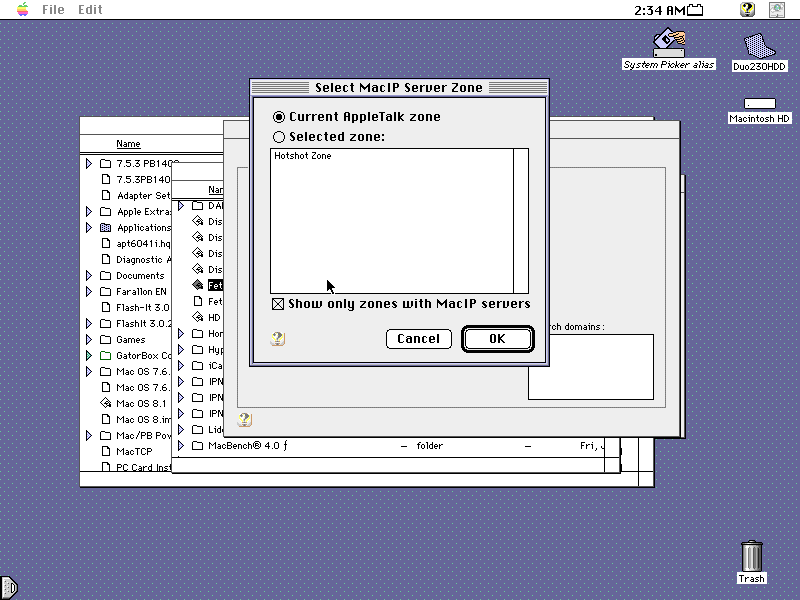
Task: Select Hotshot Zone in the zone list
Action: [x=303, y=156]
